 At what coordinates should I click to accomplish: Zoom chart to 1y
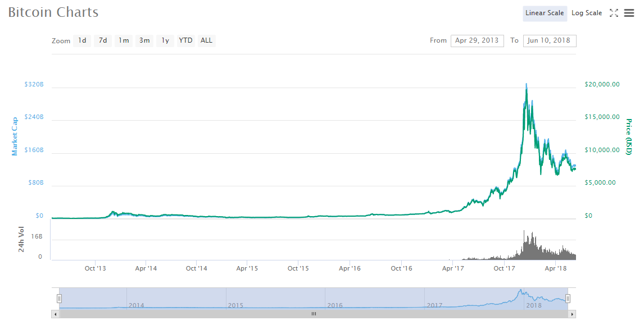[165, 40]
